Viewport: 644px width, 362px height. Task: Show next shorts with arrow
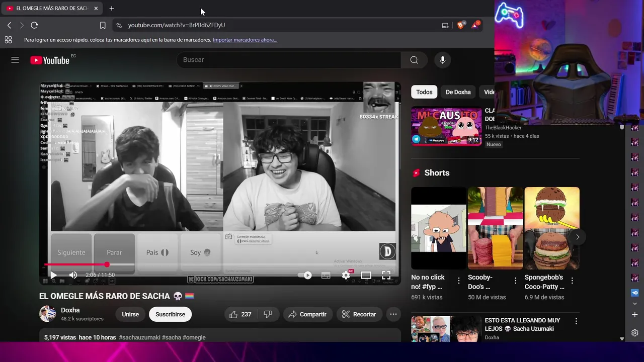click(578, 237)
